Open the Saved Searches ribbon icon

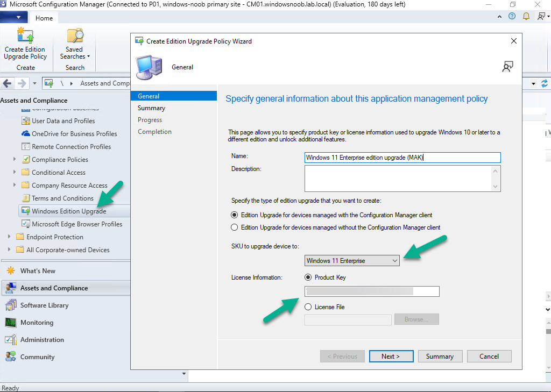click(75, 36)
